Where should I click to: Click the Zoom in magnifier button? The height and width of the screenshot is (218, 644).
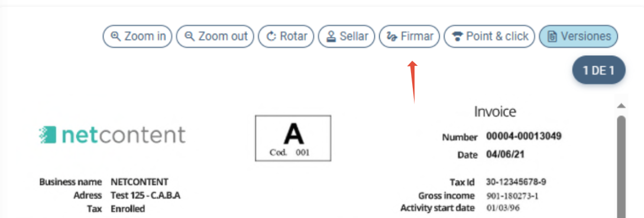pyautogui.click(x=137, y=36)
